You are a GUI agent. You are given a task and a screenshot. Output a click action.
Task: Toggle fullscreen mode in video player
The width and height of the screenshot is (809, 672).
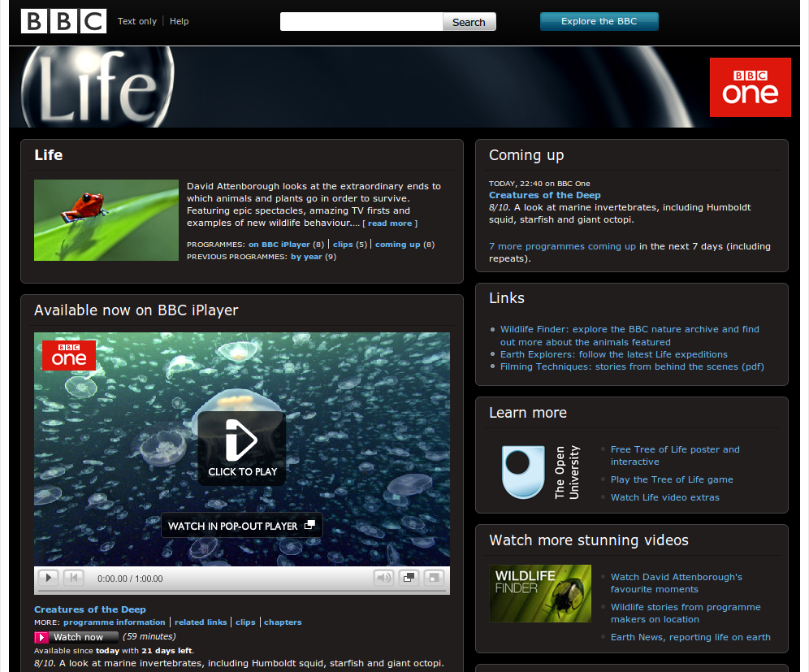pos(435,578)
